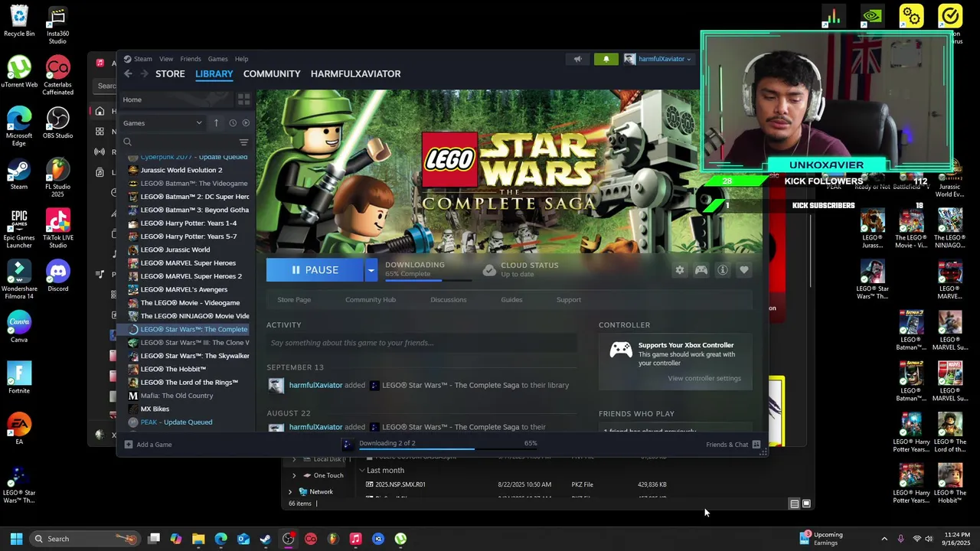This screenshot has height=551, width=980.
Task: Go forward with Steam's forward arrow
Action: tap(143, 73)
